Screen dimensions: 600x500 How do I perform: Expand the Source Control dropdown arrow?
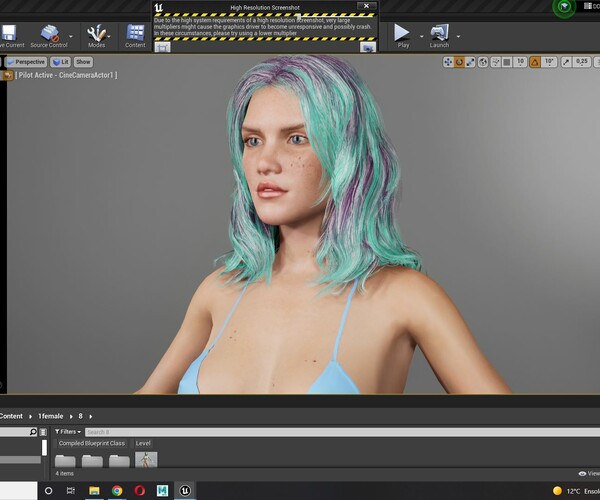coord(71,36)
